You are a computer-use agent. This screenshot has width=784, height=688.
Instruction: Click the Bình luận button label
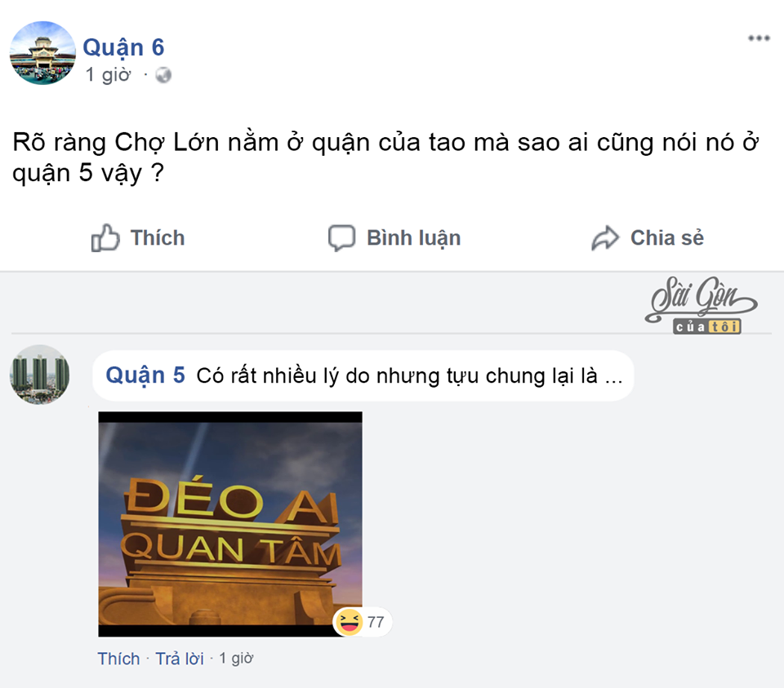tap(414, 238)
